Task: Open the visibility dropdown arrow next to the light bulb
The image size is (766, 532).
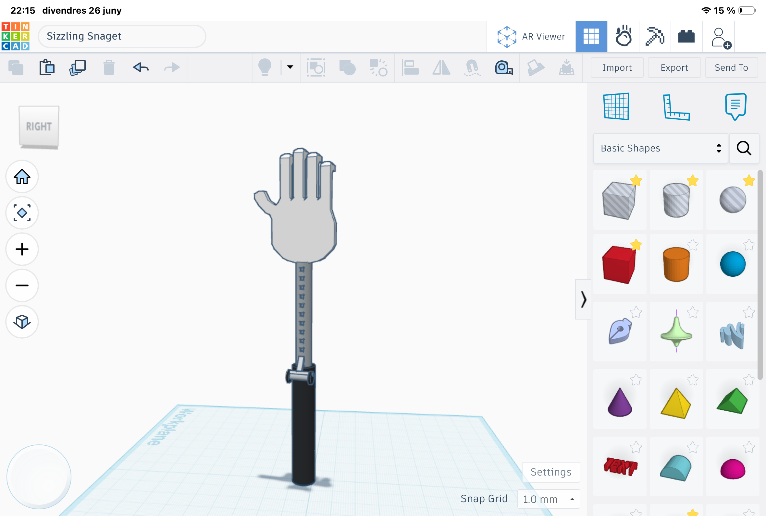Action: (x=290, y=67)
